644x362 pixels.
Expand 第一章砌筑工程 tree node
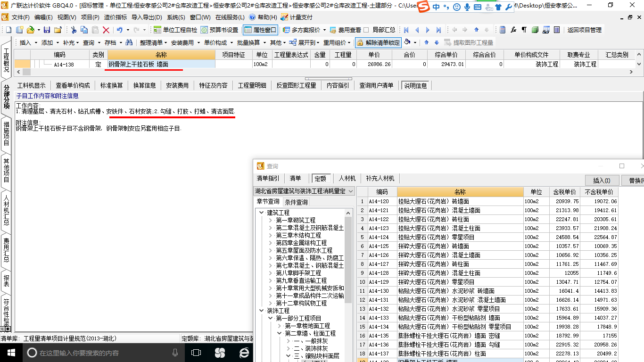click(x=271, y=220)
